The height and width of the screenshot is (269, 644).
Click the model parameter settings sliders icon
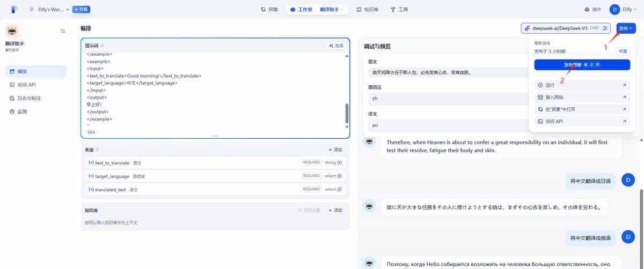click(606, 28)
